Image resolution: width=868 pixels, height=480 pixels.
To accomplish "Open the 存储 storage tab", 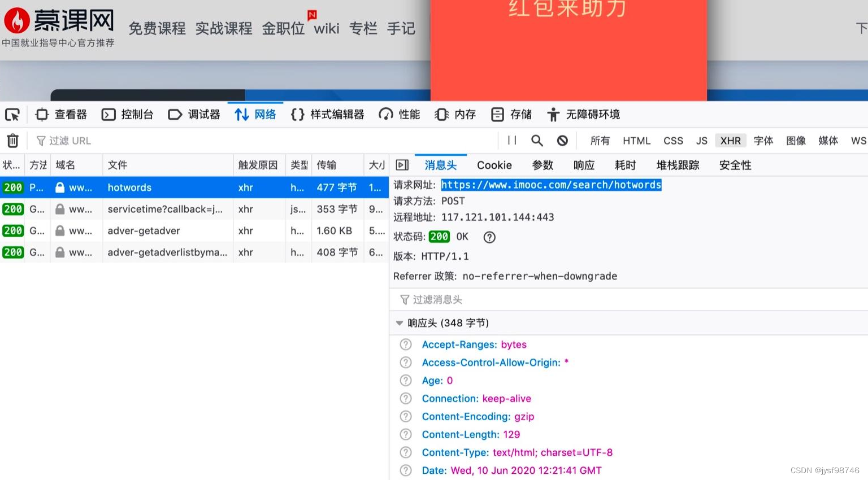I will 511,115.
